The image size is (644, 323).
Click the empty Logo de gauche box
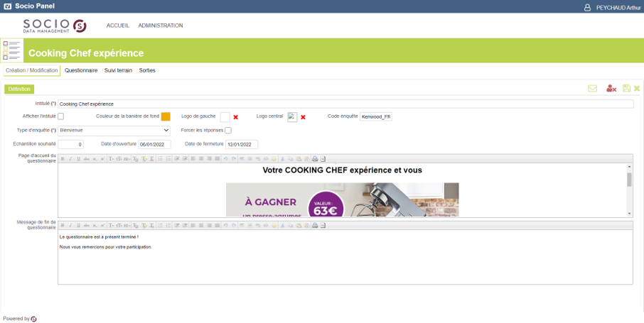point(225,117)
